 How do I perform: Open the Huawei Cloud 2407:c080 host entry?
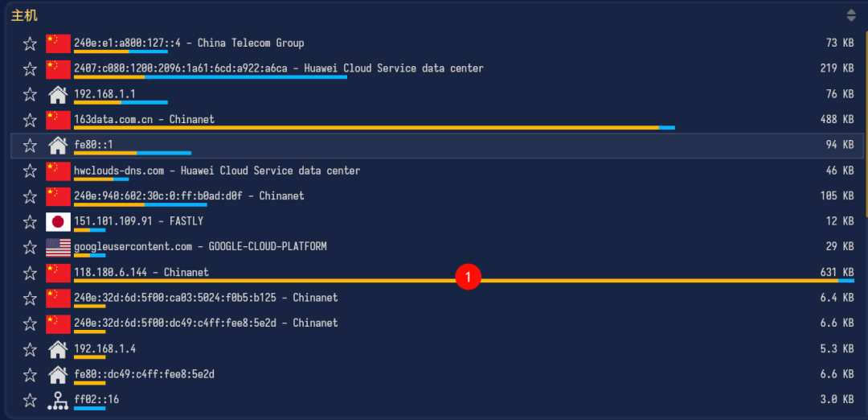[x=437, y=69]
